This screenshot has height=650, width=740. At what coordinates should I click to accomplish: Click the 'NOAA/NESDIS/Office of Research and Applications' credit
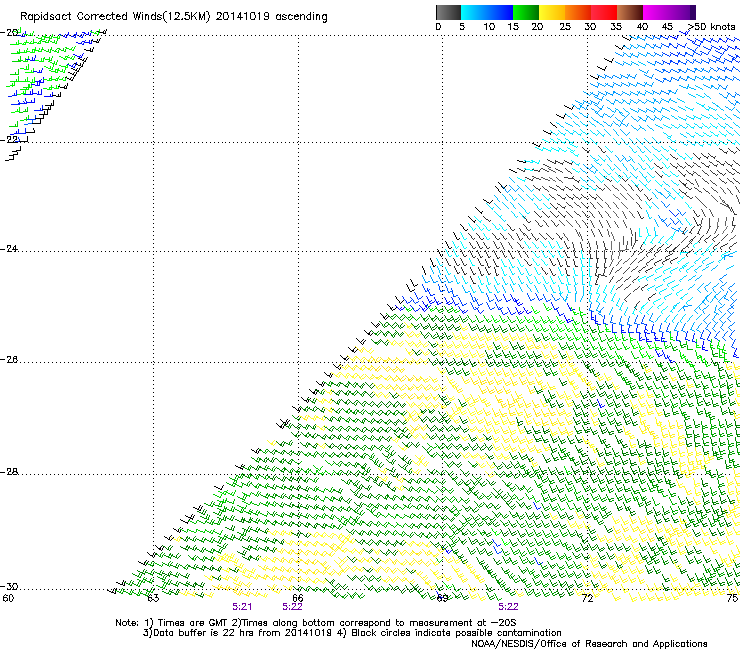click(589, 644)
